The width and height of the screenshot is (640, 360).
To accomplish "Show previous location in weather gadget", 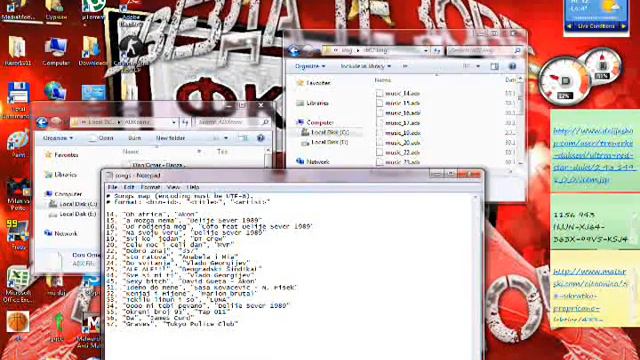I will click(570, 26).
